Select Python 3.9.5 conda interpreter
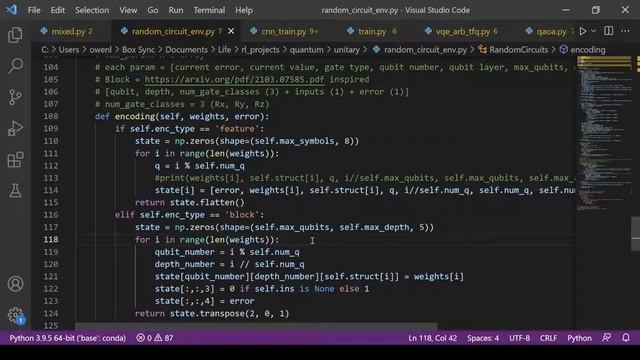 (67, 338)
